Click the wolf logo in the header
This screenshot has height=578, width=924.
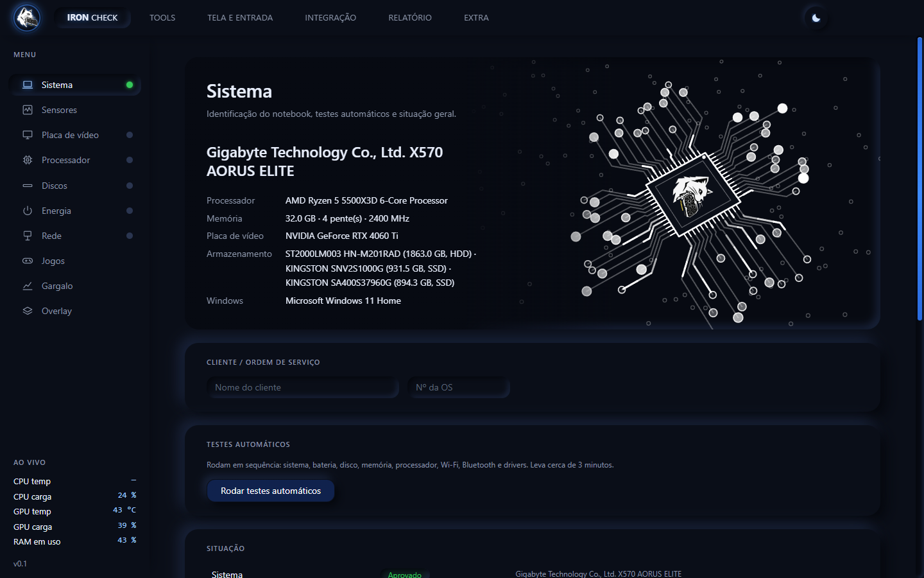coord(27,18)
